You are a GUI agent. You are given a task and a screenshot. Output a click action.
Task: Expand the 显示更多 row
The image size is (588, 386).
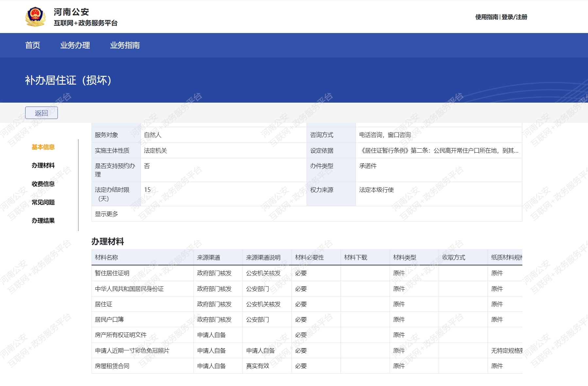(x=107, y=214)
